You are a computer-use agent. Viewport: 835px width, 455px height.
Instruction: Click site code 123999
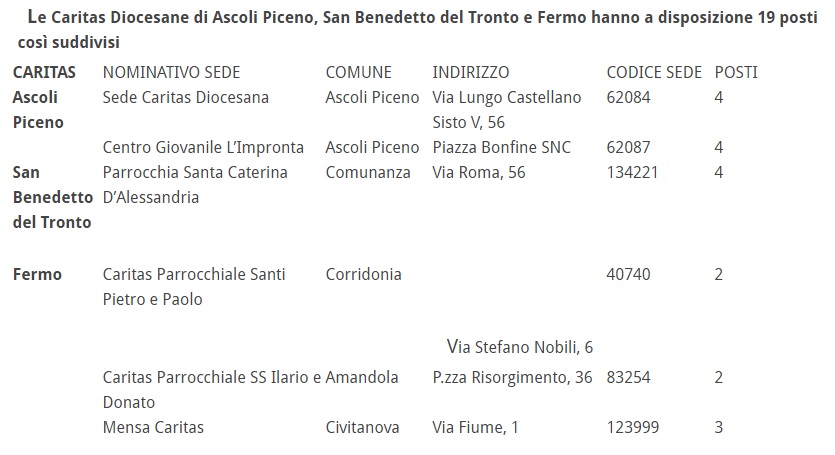pyautogui.click(x=633, y=427)
